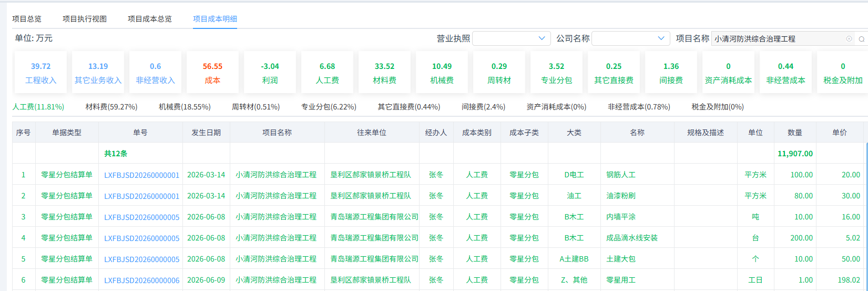Choose the 周转材(0.51%) filter tab
The image size is (868, 291).
[x=256, y=107]
